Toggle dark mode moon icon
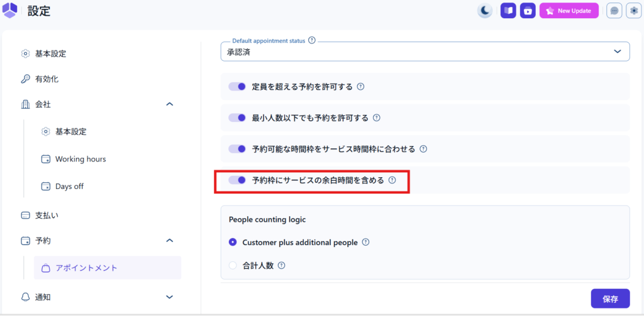644x316 pixels. [x=485, y=11]
